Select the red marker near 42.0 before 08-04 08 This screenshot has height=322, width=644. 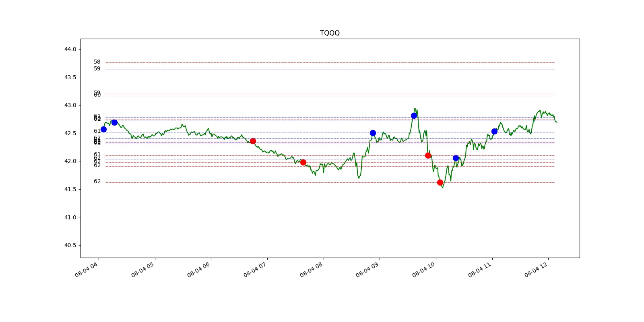303,162
